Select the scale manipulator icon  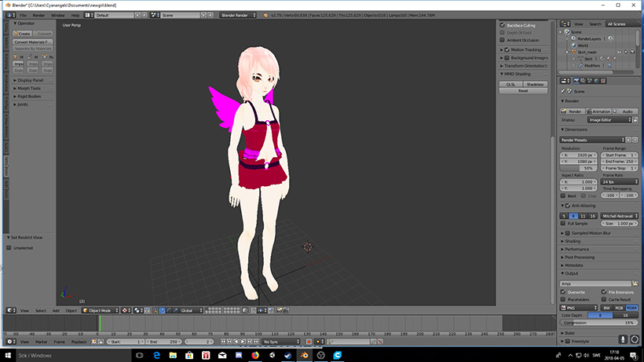coord(175,310)
